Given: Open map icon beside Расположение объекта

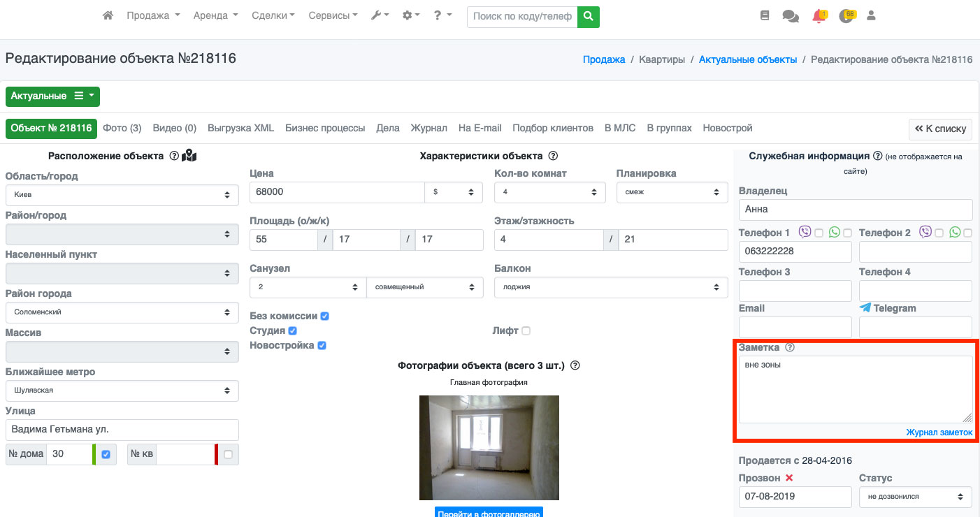Looking at the screenshot, I should 189,156.
